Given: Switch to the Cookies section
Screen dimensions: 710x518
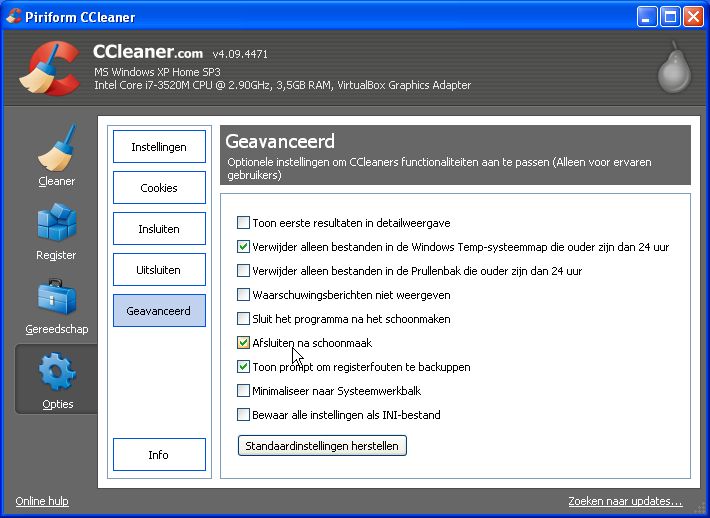Looking at the screenshot, I should click(159, 188).
